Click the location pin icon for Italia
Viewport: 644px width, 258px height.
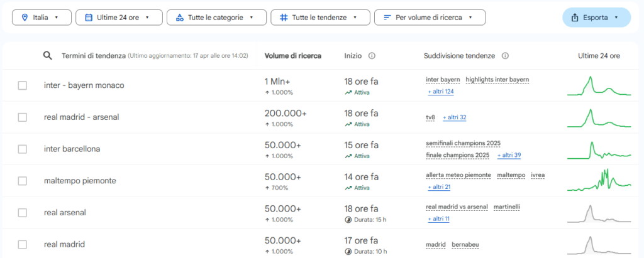click(x=25, y=18)
